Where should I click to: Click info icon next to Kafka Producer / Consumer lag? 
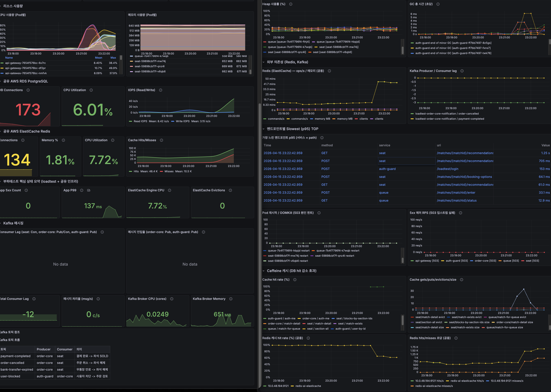coord(462,71)
